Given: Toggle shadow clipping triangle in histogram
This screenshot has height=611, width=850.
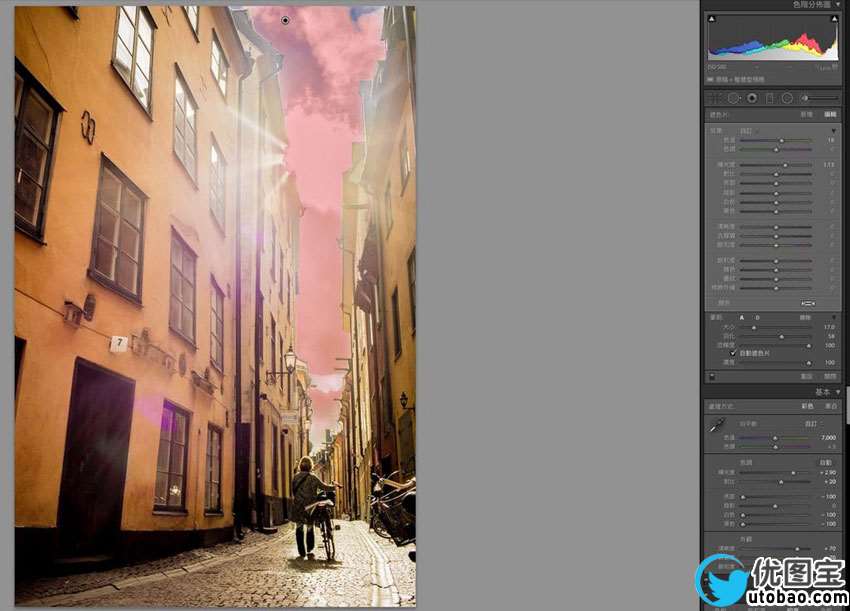Looking at the screenshot, I should pyautogui.click(x=712, y=19).
